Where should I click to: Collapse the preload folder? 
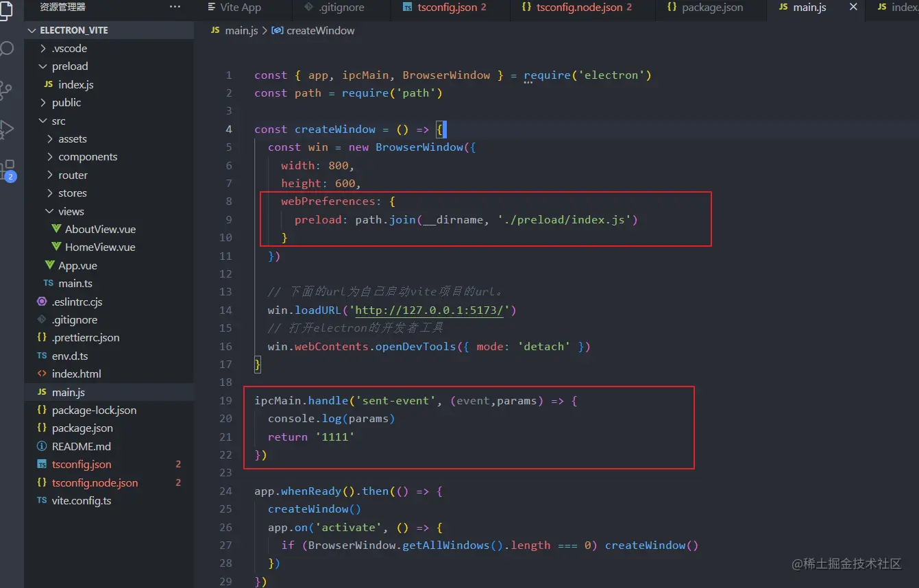[x=109, y=66]
